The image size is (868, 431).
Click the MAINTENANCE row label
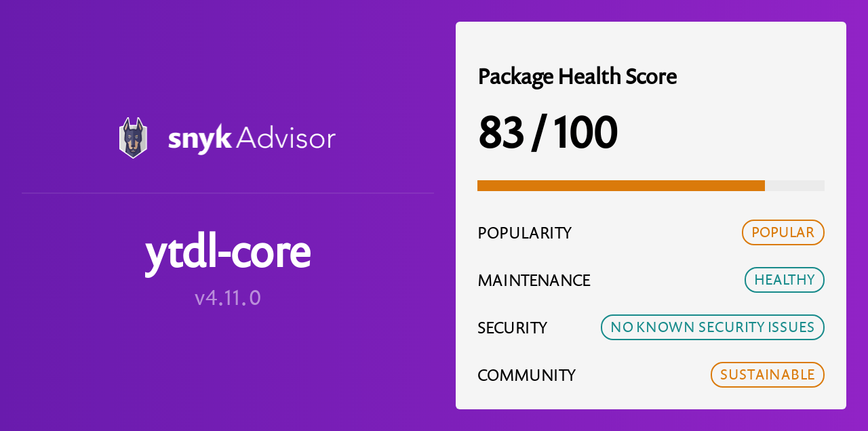click(x=534, y=281)
